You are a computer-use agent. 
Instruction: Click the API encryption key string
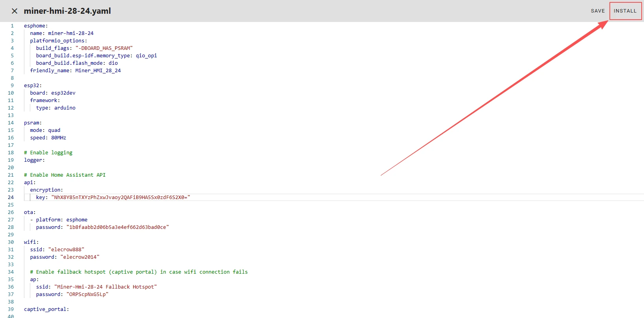click(121, 197)
